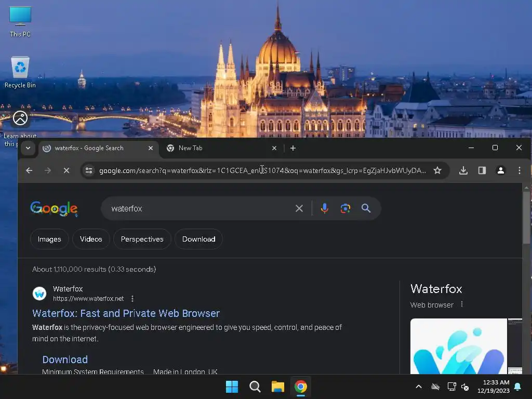This screenshot has height=399, width=532.
Task: Open the Chrome profile icon
Action: pos(500,170)
